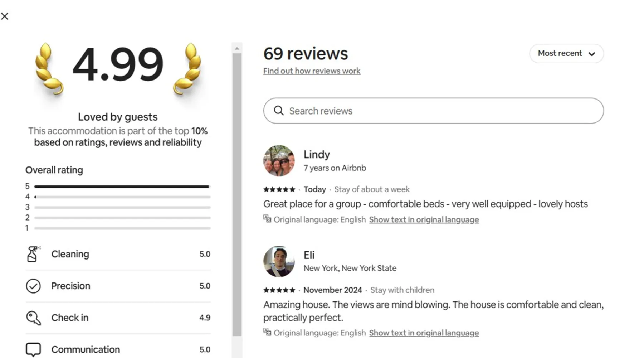Open Find out how reviews work link

(x=312, y=71)
